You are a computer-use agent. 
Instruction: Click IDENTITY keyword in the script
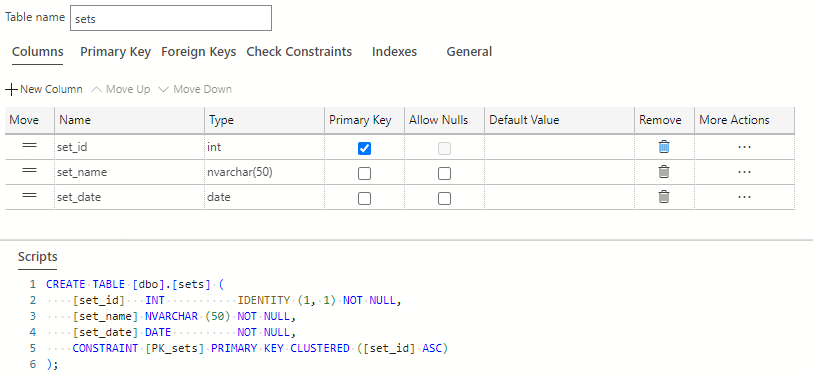tap(264, 300)
